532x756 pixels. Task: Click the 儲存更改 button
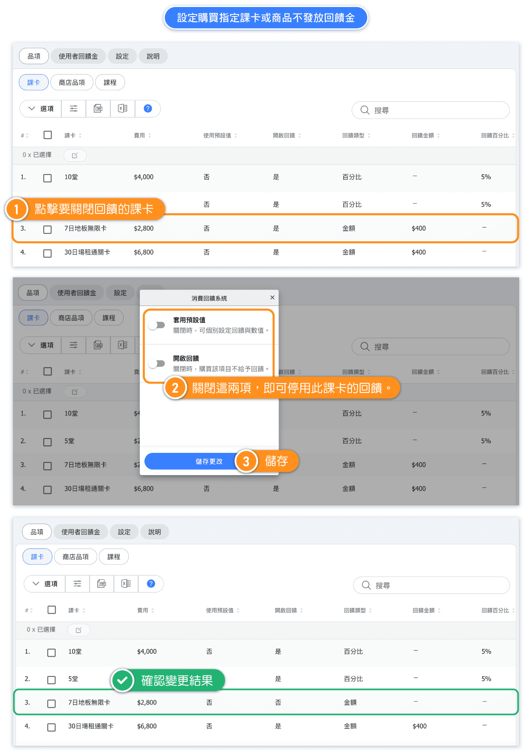pos(209,462)
